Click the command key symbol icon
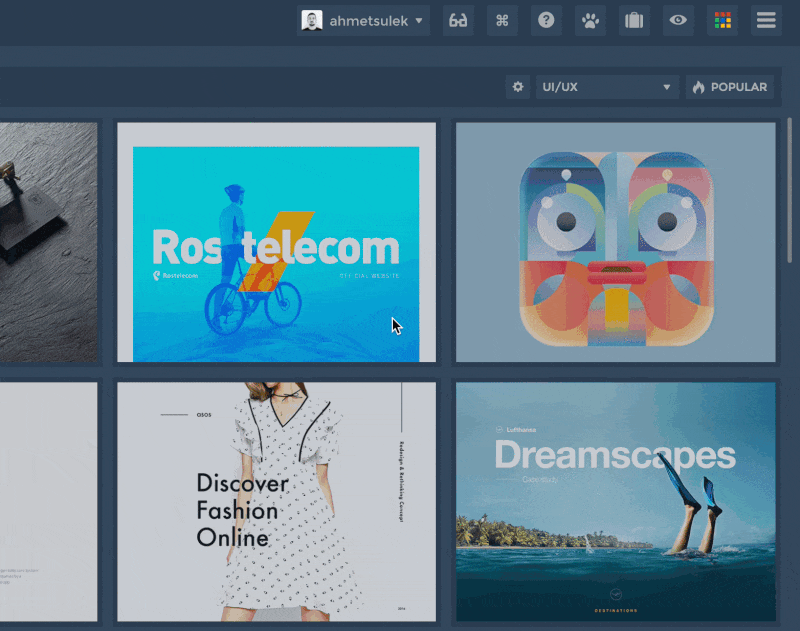Image resolution: width=800 pixels, height=631 pixels. pyautogui.click(x=502, y=21)
